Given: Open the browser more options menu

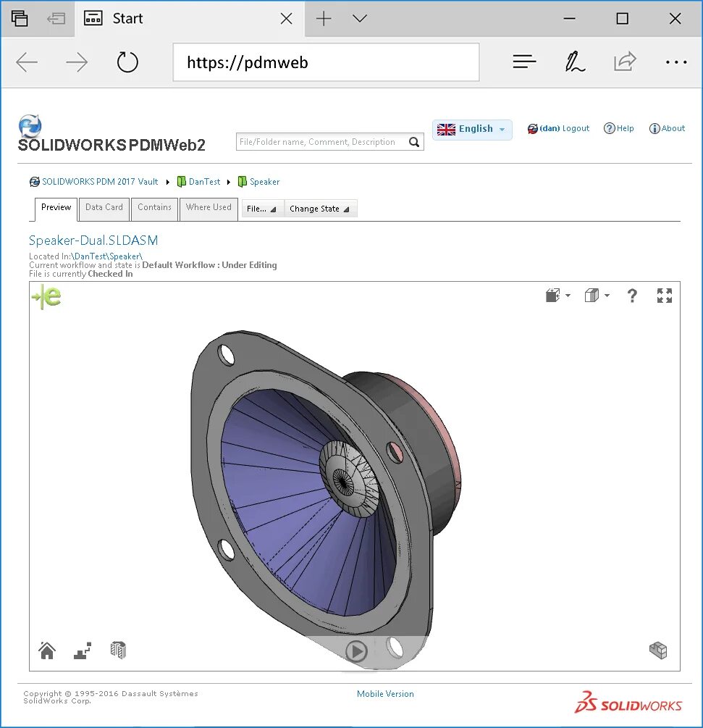Looking at the screenshot, I should pos(676,62).
